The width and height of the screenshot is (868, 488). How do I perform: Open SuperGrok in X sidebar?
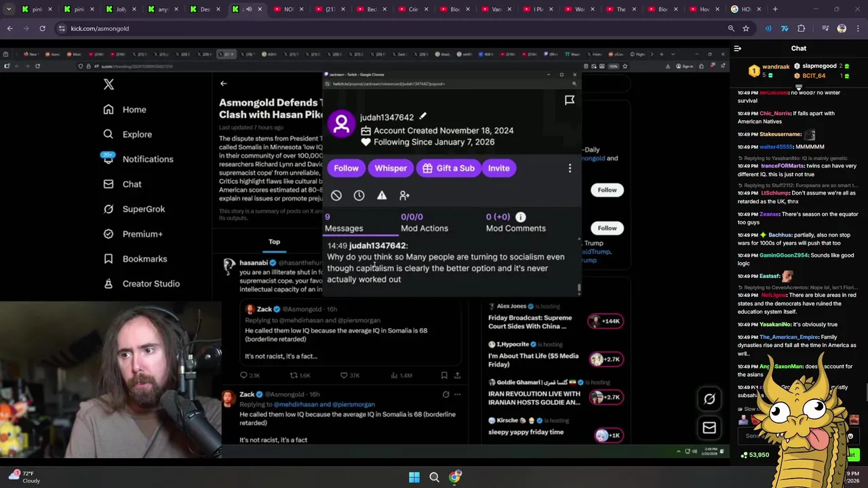[x=134, y=209]
